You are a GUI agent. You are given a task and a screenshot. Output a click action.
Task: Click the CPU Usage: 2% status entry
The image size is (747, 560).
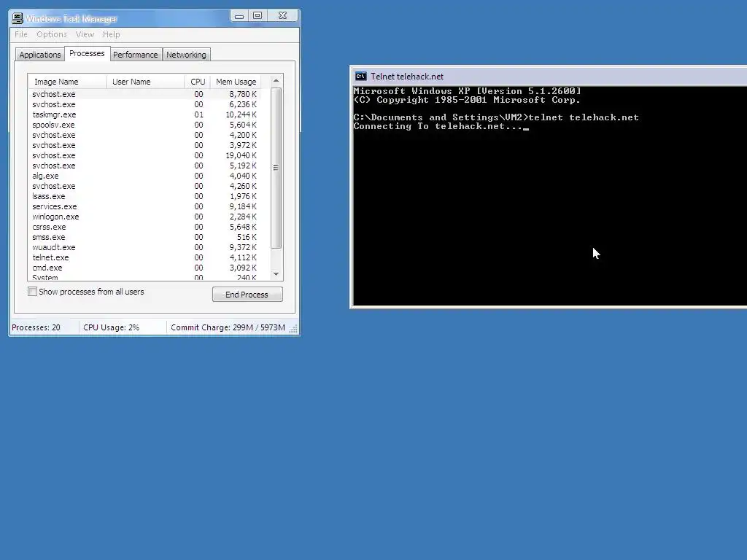tap(112, 327)
